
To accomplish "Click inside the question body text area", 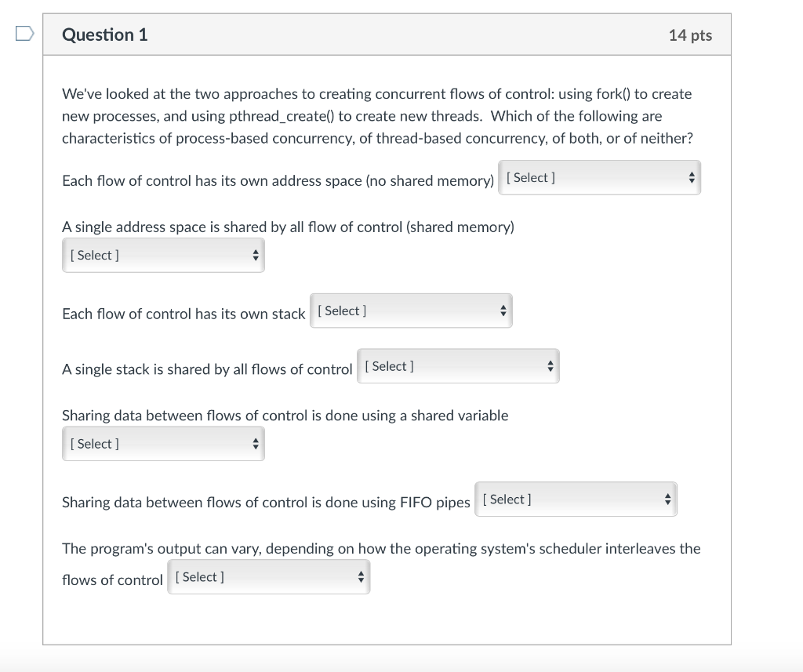I will (376, 116).
